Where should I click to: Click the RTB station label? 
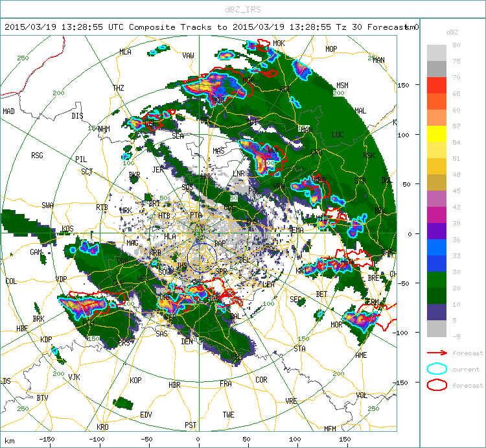coord(102,207)
